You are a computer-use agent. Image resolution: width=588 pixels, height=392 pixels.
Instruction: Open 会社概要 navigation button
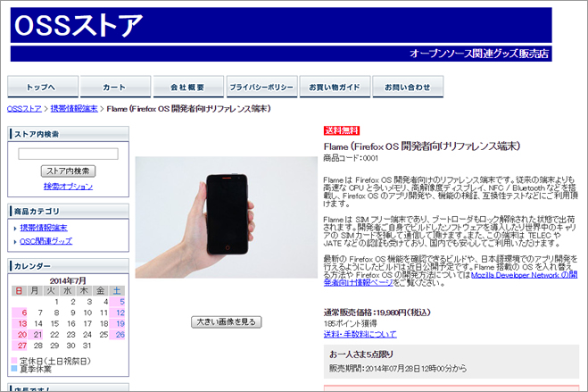(188, 87)
